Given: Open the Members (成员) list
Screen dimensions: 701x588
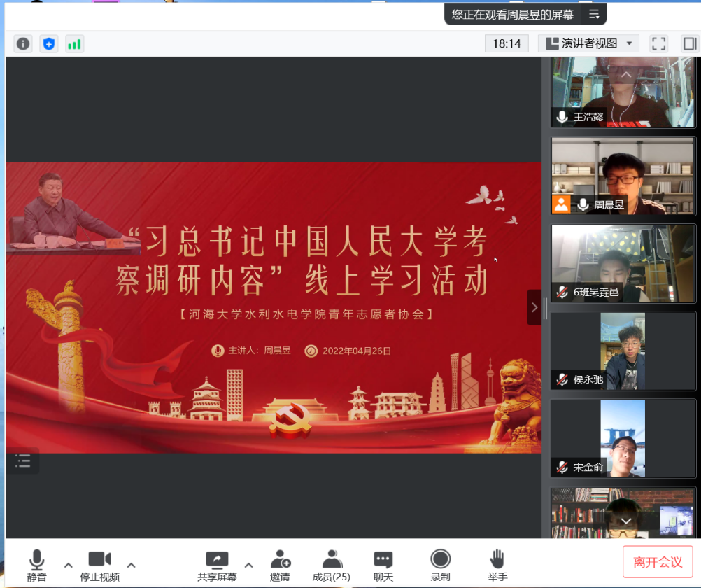Looking at the screenshot, I should coord(332,566).
